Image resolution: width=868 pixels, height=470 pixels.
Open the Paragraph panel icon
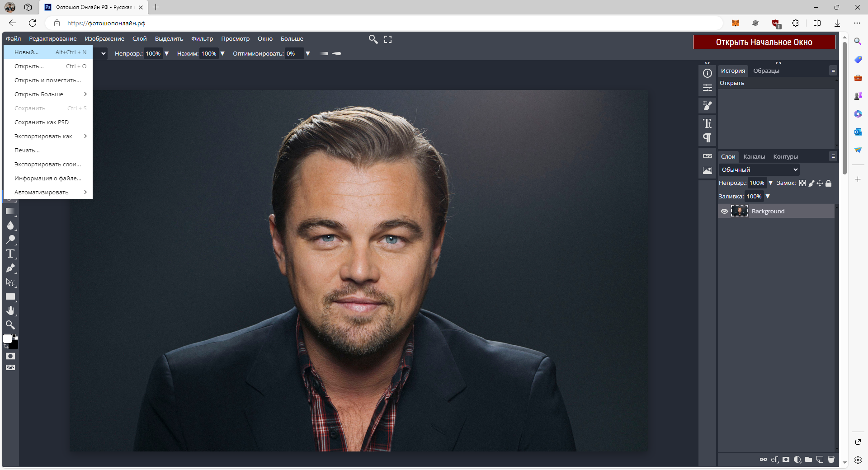tap(707, 138)
